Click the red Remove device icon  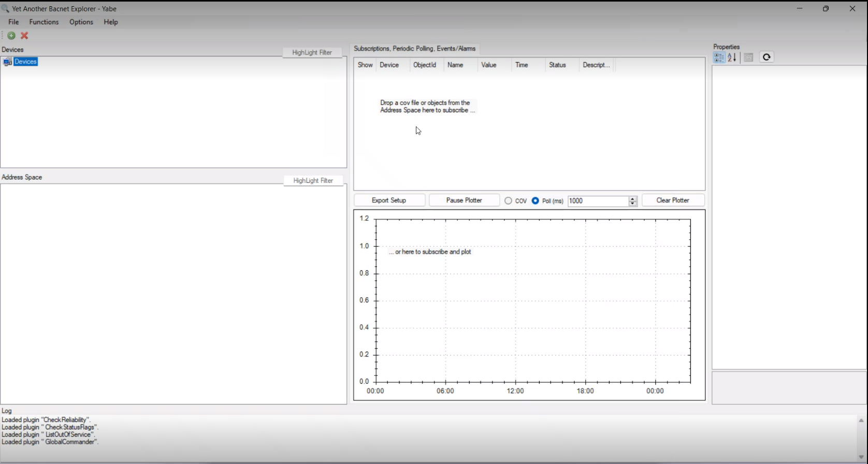24,36
